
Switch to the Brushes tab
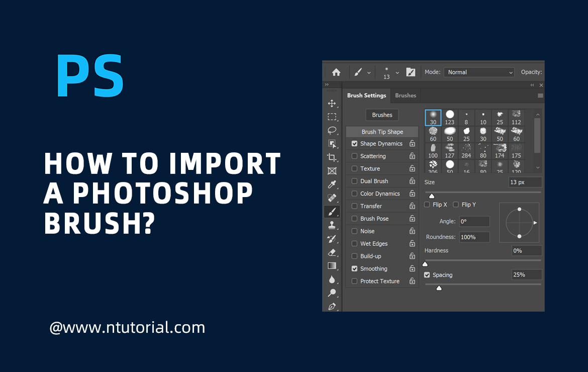[x=406, y=95]
